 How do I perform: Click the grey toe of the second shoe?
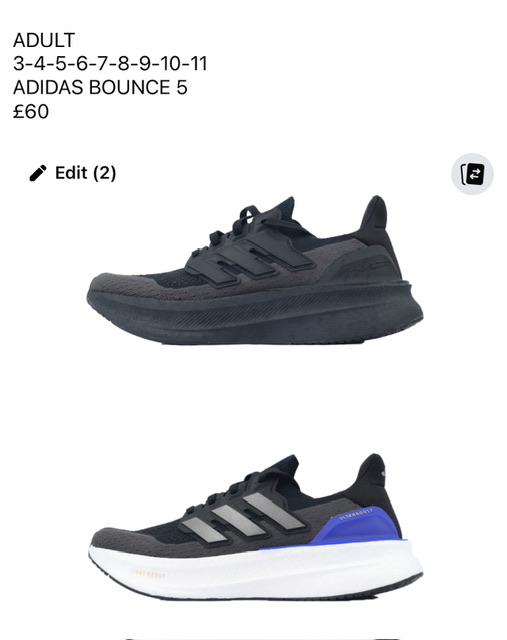(118, 539)
